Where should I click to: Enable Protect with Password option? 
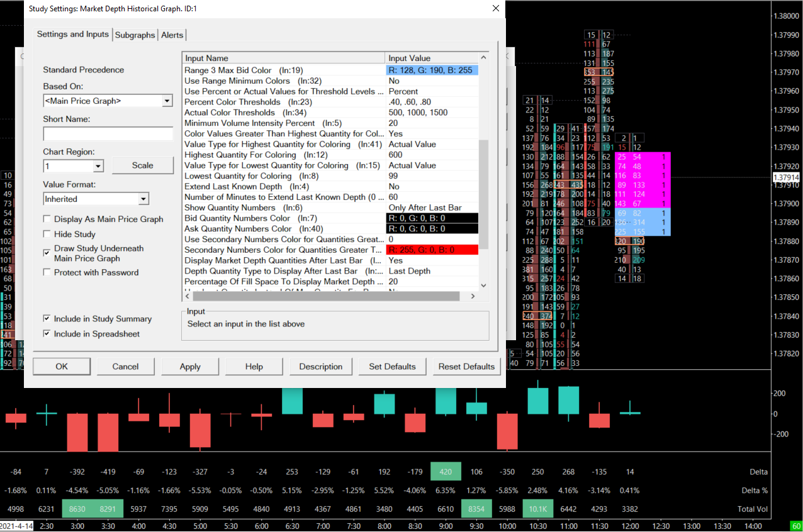(47, 273)
